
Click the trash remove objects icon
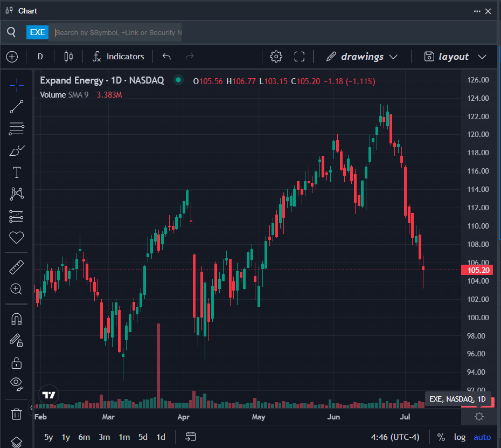pyautogui.click(x=17, y=414)
